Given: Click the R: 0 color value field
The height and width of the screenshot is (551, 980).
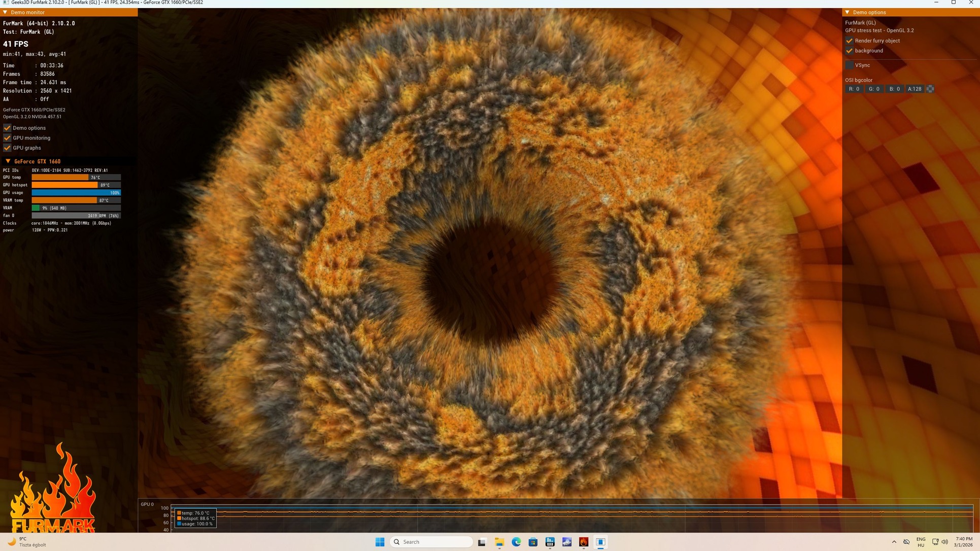Looking at the screenshot, I should point(854,89).
